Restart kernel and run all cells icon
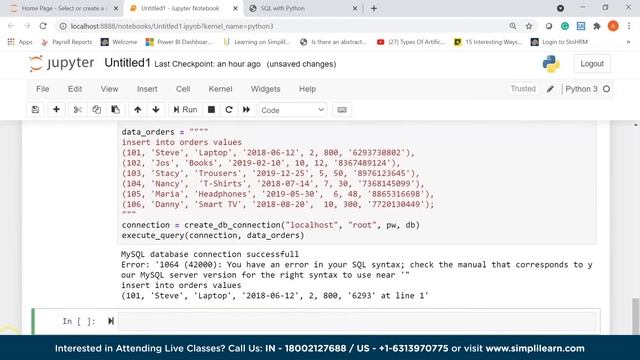This screenshot has width=640, height=360. click(247, 110)
